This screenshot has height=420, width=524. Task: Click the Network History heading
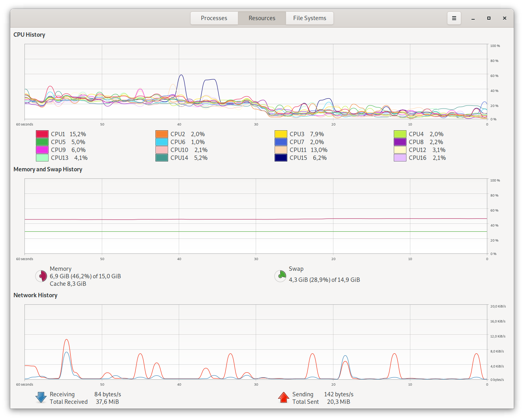[36, 295]
